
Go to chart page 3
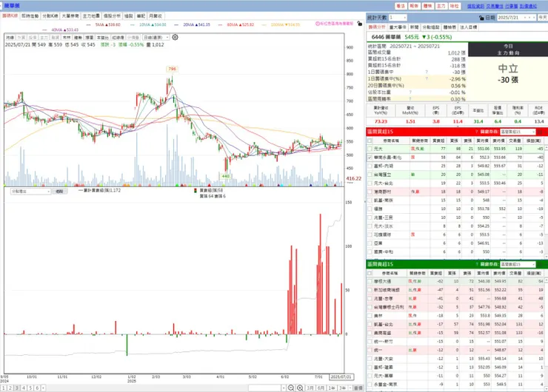click(x=17, y=388)
